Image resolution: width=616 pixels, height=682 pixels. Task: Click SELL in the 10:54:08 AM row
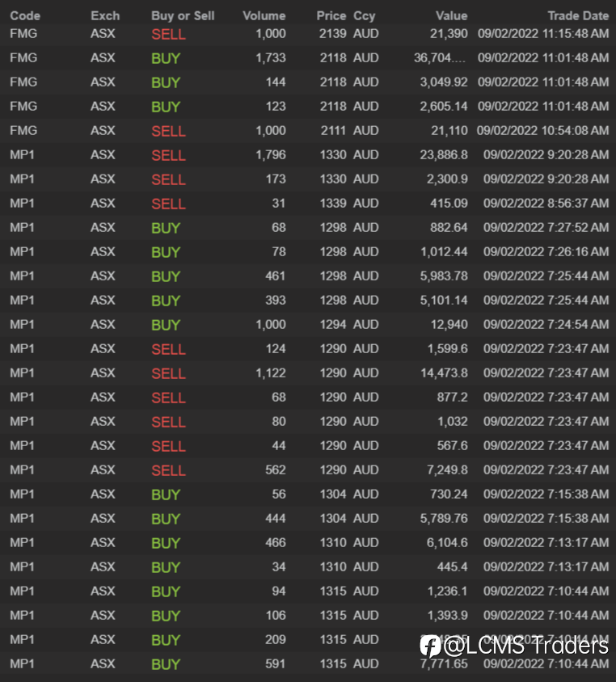coord(168,131)
